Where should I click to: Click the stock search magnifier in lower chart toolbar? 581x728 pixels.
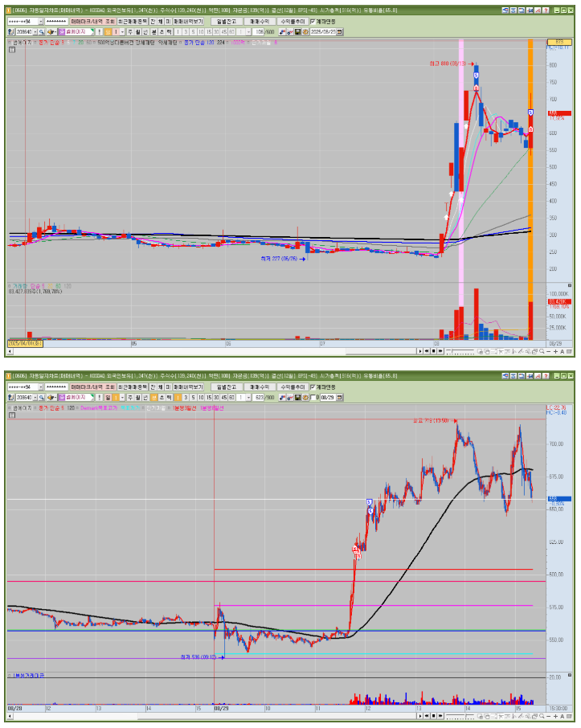41,398
